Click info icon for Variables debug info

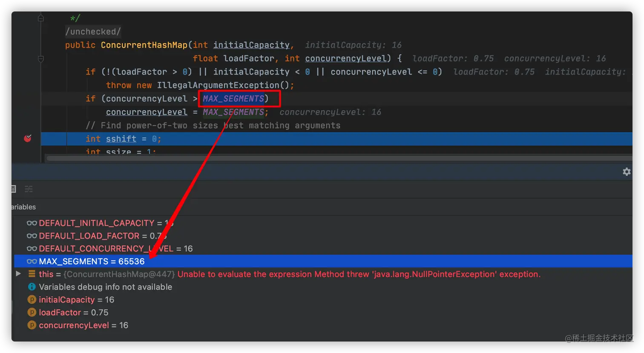coord(32,287)
